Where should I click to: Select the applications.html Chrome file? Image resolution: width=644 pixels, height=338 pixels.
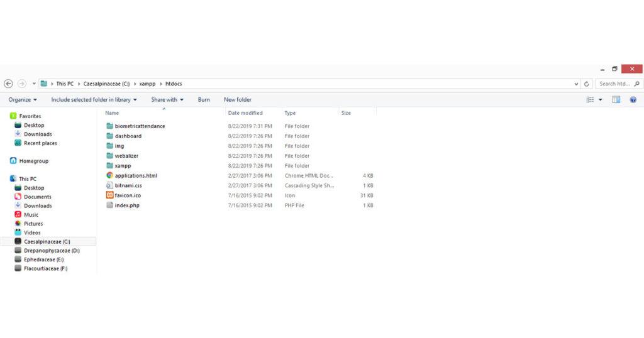pyautogui.click(x=135, y=176)
